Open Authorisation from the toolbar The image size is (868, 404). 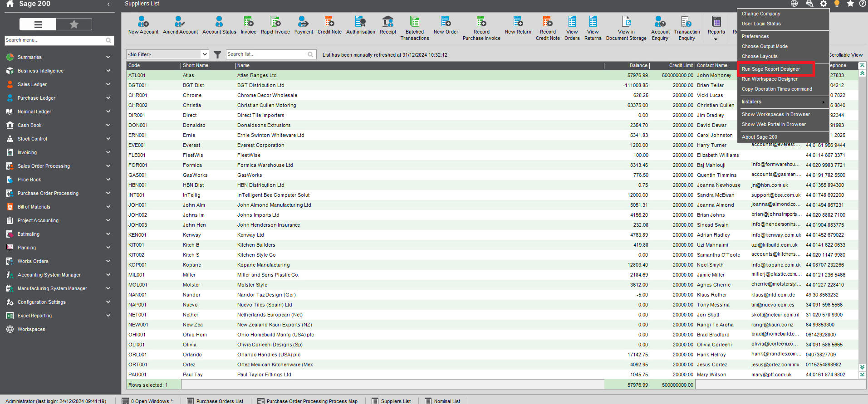pos(361,25)
